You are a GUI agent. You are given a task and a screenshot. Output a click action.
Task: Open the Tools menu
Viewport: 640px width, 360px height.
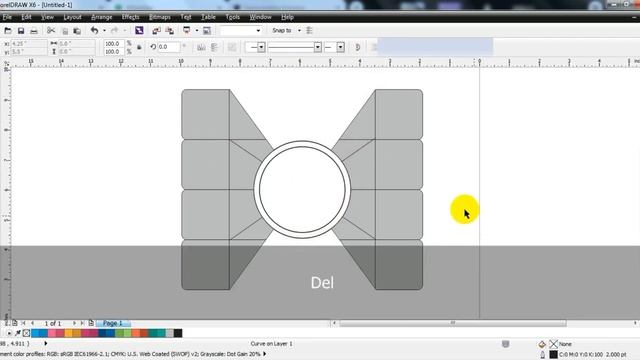232,17
